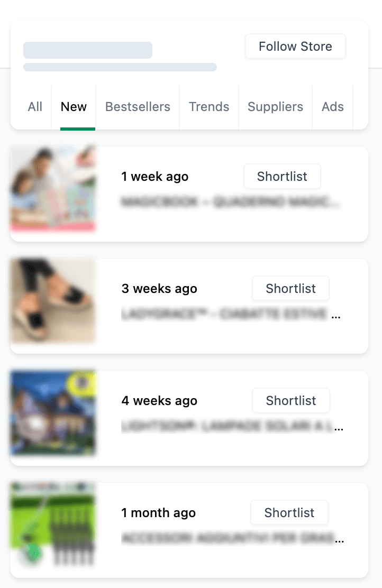Shortlist the product from 3 weeks ago
Screen dimensions: 382x588
tap(290, 289)
